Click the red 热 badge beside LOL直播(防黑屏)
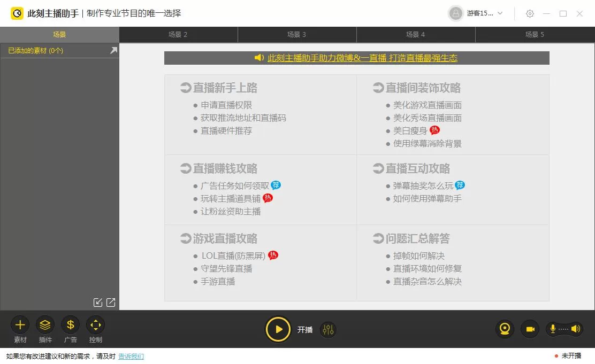The height and width of the screenshot is (364, 595). click(x=273, y=255)
